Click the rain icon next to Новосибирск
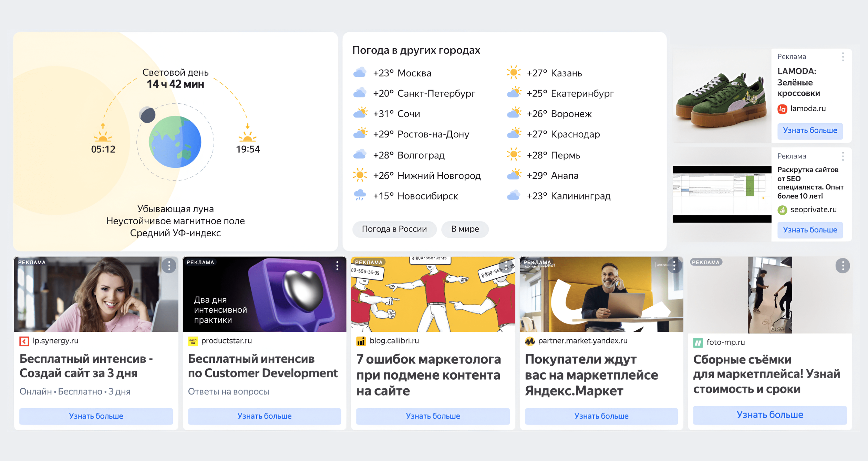This screenshot has height=461, width=868. 360,195
